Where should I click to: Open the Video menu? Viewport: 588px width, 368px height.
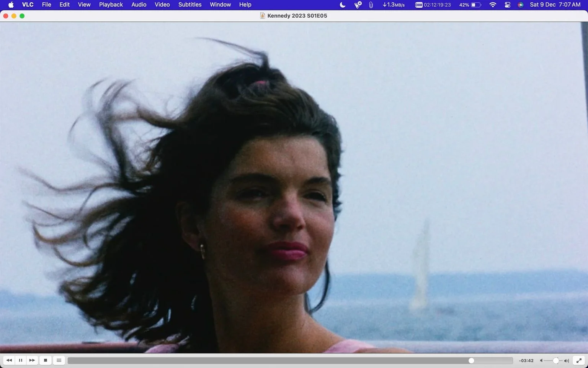click(162, 5)
